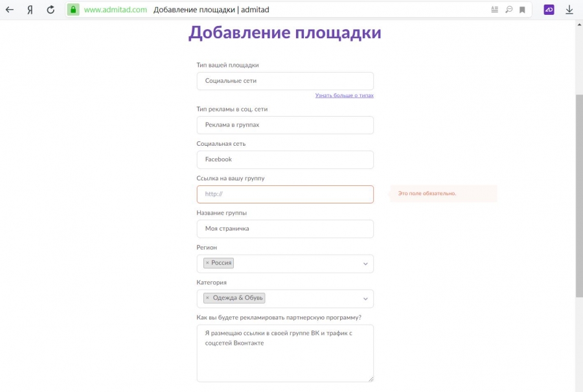Viewport: 583px width, 392px height.
Task: Remove the Одежда & Обувь category tag
Action: 207,298
